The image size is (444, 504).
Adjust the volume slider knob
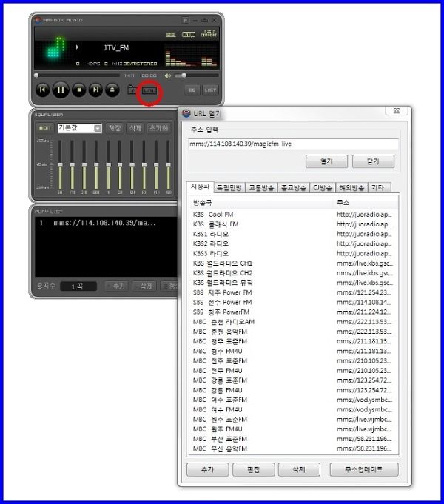click(x=184, y=75)
